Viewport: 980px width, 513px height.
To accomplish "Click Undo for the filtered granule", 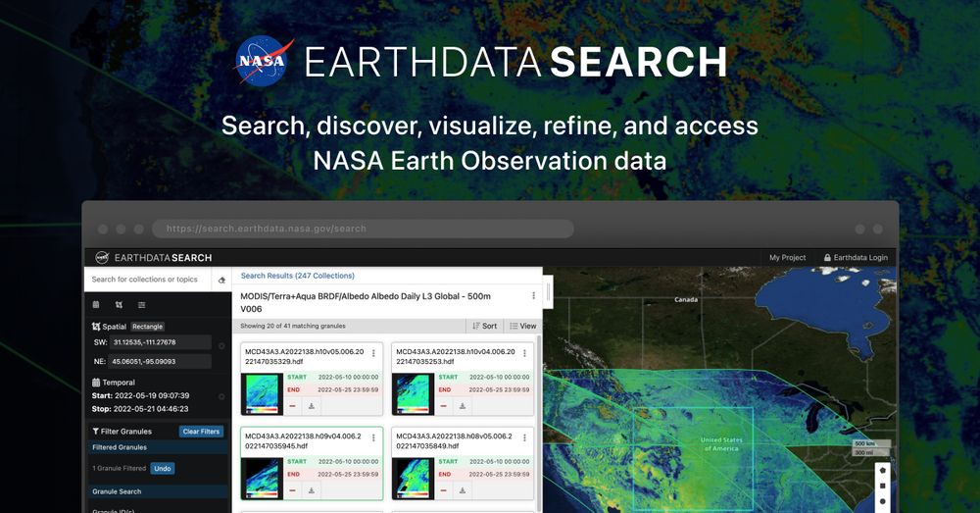I will (x=163, y=469).
